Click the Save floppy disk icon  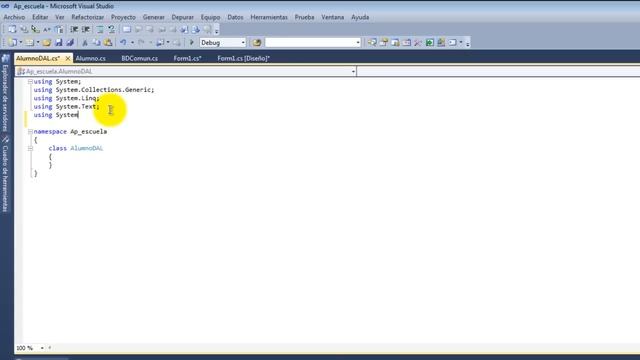click(x=58, y=42)
